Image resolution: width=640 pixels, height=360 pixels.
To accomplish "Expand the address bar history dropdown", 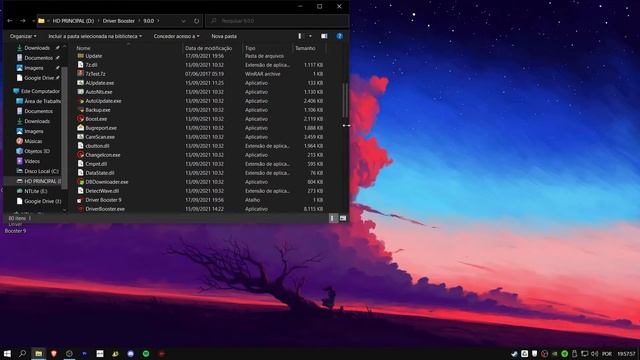I will pos(183,21).
